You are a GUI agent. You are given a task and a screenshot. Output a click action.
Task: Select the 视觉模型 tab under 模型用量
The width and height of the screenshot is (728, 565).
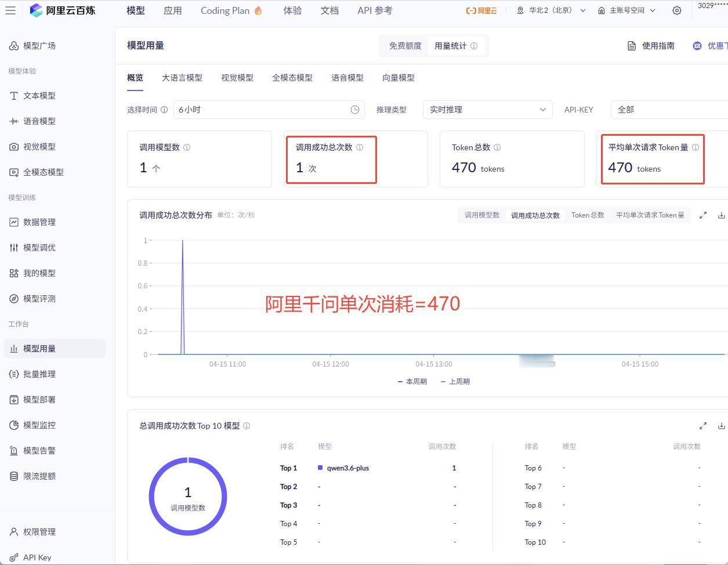click(x=237, y=78)
